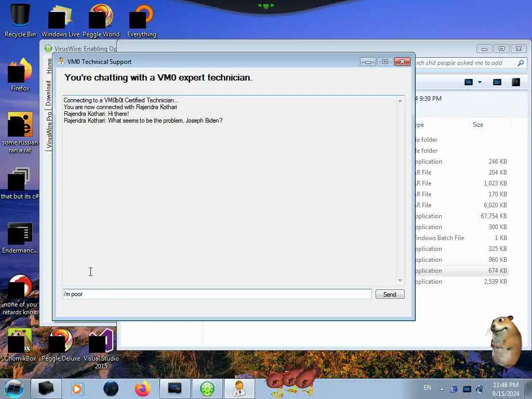Screen dimensions: 532x399
Task: Select the Recycle Bin desktop icon
Action: coord(20,20)
